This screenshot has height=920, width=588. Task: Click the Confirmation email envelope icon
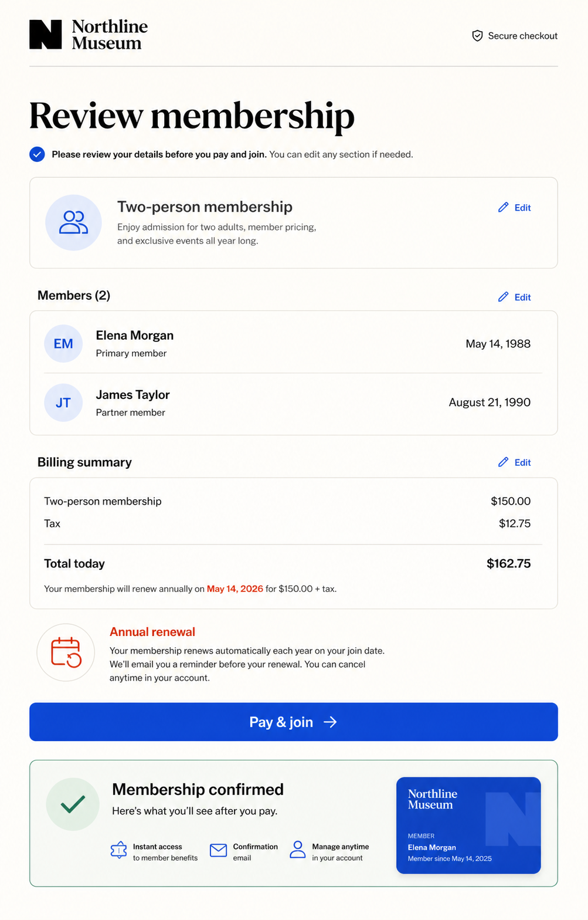click(219, 850)
